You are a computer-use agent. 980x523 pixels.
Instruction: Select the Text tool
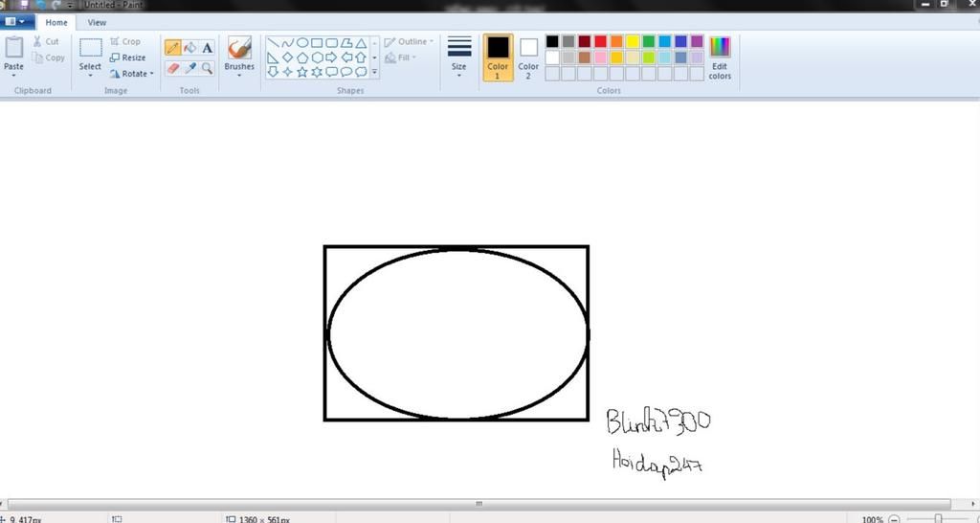(207, 48)
